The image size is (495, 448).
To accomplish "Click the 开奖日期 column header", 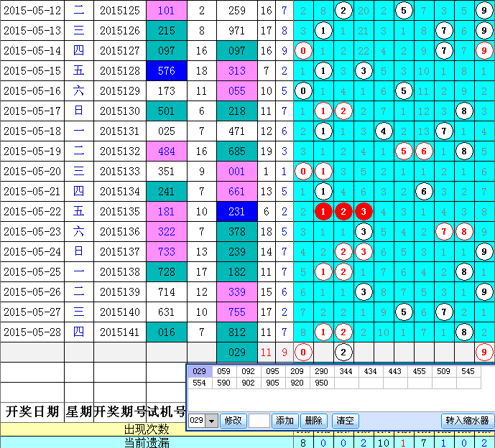I will 32,411.
